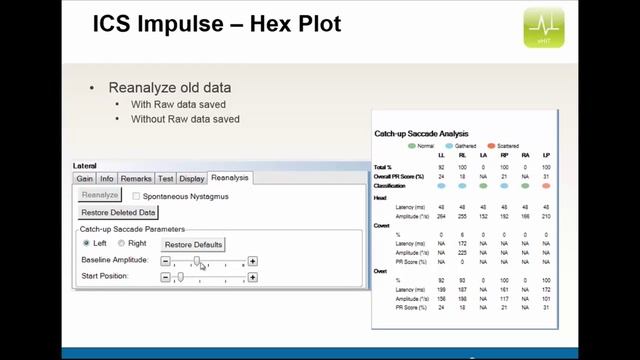Screen dimensions: 640x360
Task: Click the Restore Defaults button
Action: pos(193,244)
